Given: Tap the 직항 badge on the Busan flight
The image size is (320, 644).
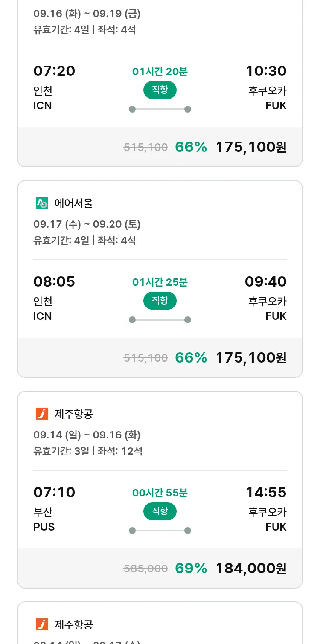Looking at the screenshot, I should [x=160, y=511].
